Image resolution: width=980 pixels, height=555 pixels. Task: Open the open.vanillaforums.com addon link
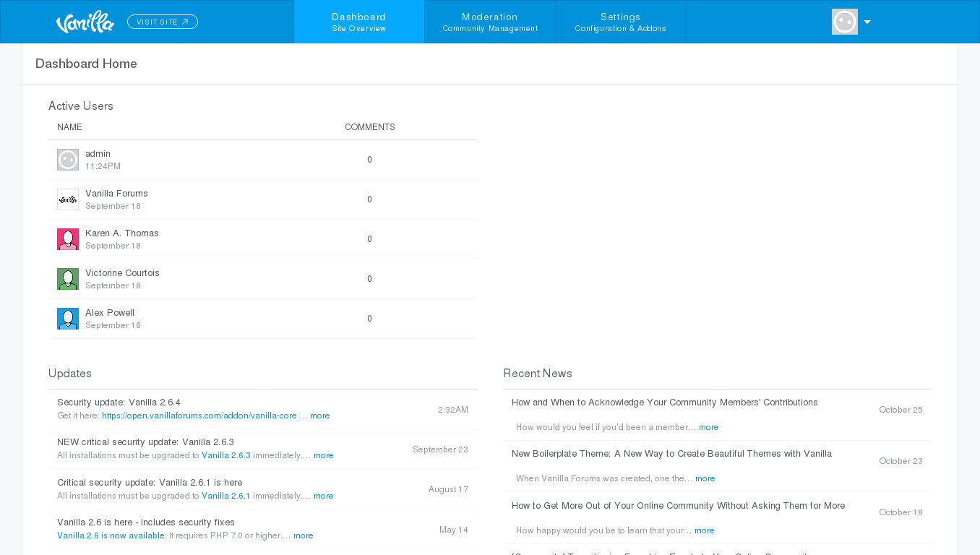coord(199,416)
